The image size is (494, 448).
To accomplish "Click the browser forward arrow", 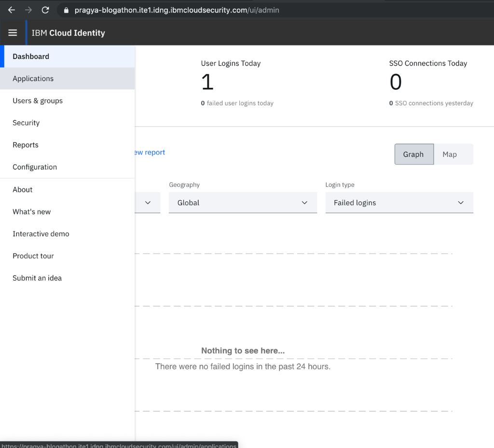I will click(x=28, y=10).
